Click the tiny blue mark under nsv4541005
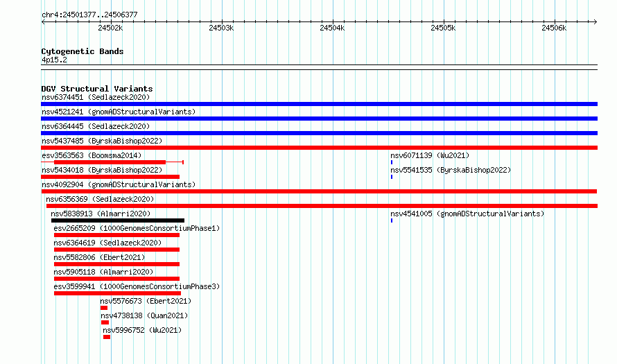The height and width of the screenshot is (364, 617). tap(392, 220)
